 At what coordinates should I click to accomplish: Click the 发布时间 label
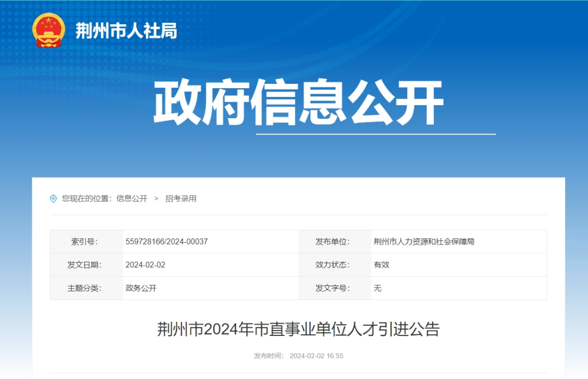pyautogui.click(x=269, y=356)
